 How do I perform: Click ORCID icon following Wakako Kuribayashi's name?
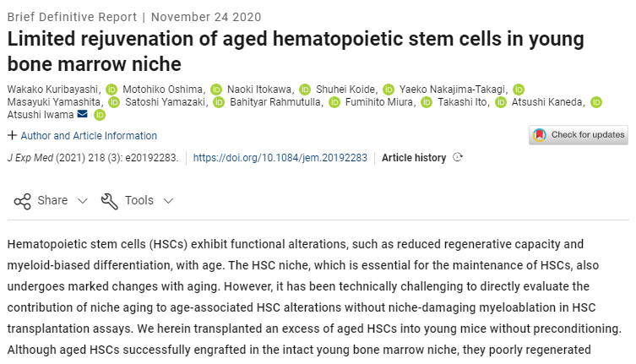(x=111, y=90)
